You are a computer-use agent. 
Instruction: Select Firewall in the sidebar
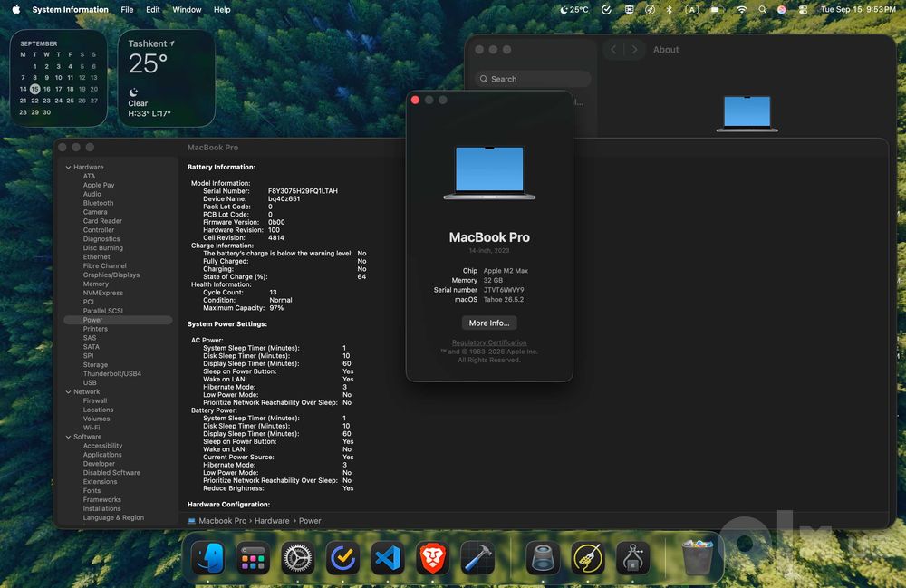[95, 400]
